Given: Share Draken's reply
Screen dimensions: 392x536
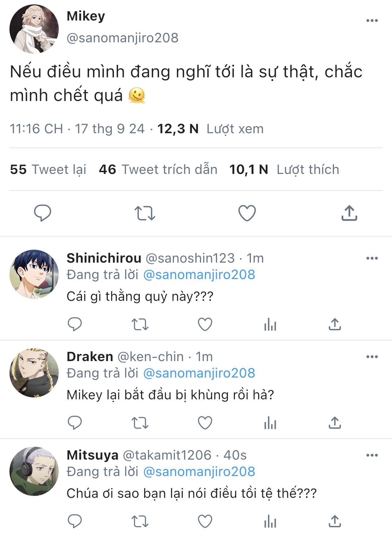Looking at the screenshot, I should [335, 423].
